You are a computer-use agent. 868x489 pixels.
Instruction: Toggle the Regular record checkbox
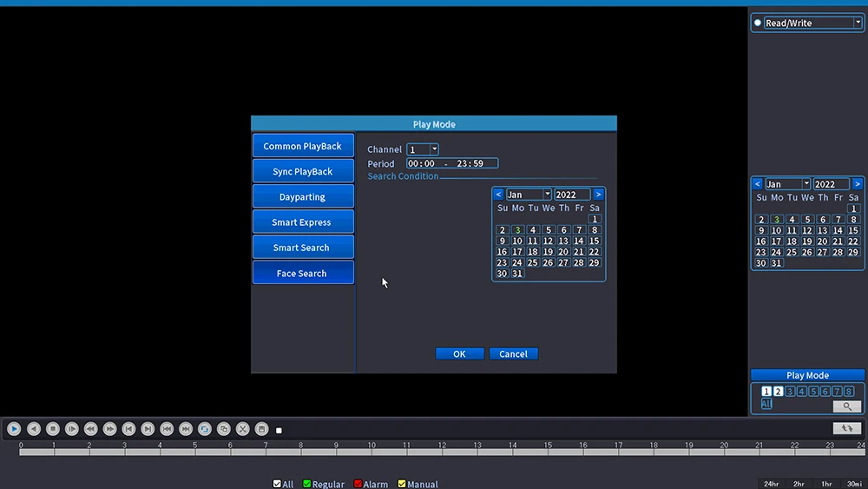[x=307, y=484]
